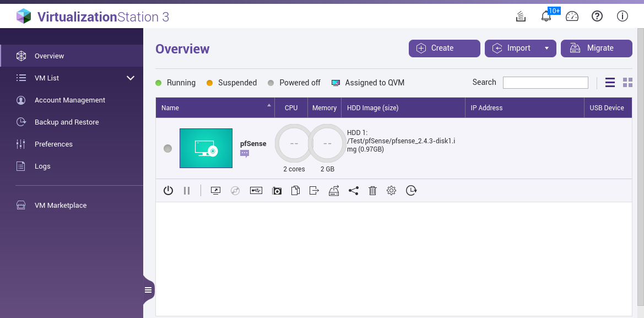Power on the pfSense VM
The image size is (644, 318).
click(168, 191)
